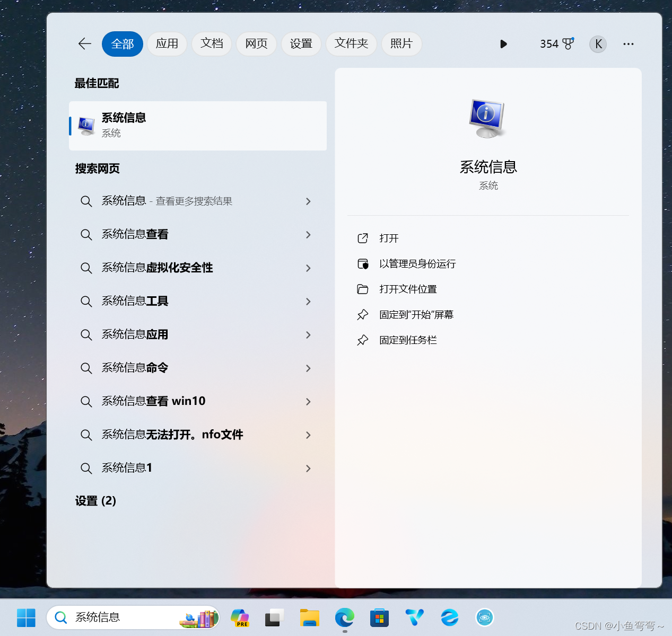The height and width of the screenshot is (636, 672).
Task: Open the three-dots more options menu
Action: [629, 44]
